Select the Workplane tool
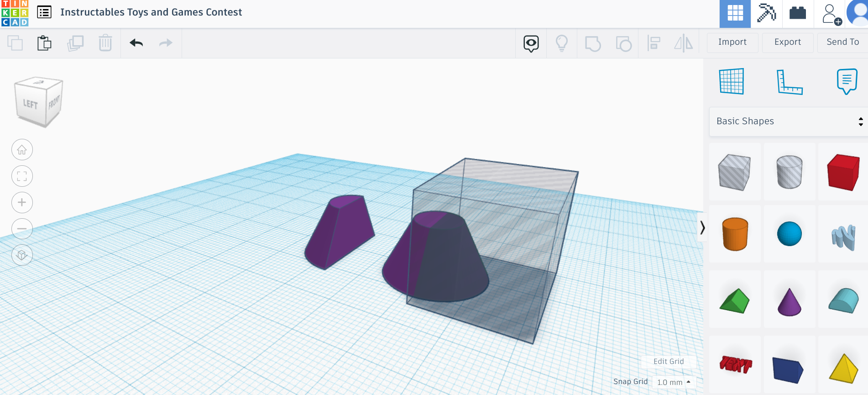 [x=732, y=81]
